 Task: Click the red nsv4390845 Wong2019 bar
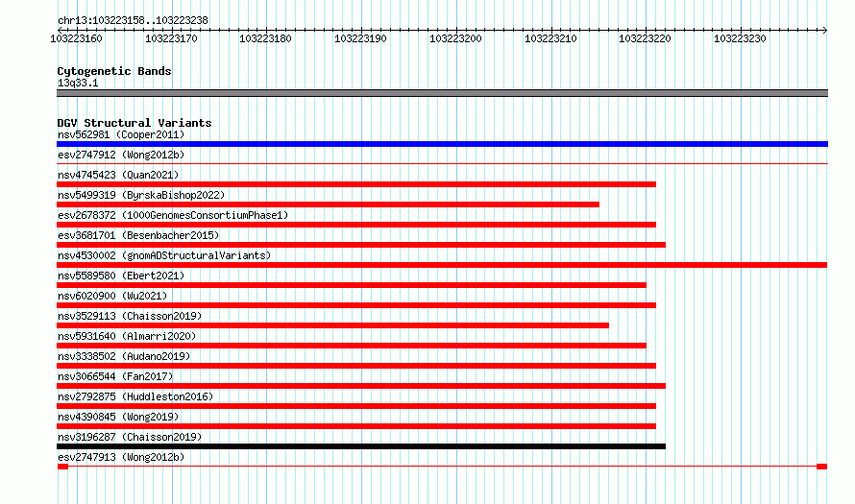356,426
